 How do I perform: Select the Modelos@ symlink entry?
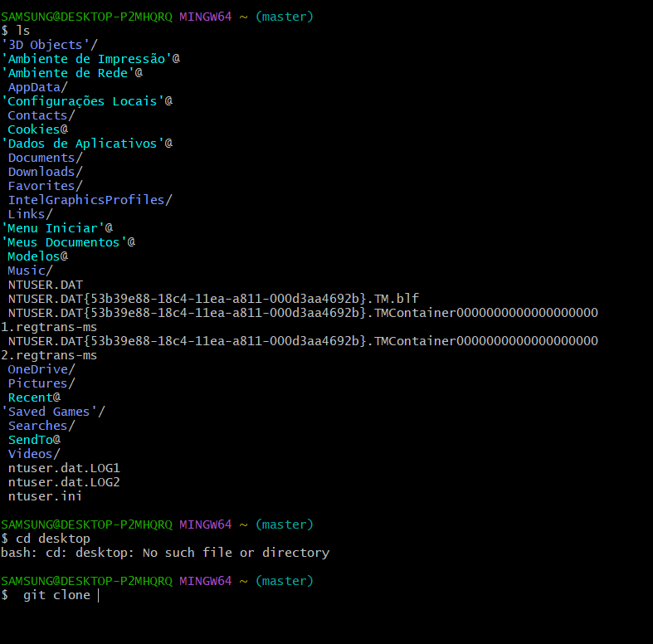click(38, 256)
